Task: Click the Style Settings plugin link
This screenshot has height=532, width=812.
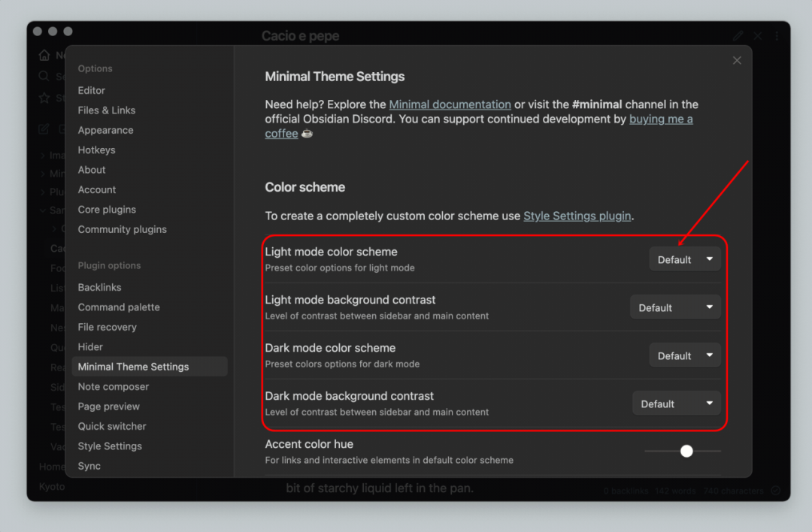Action: (x=577, y=216)
